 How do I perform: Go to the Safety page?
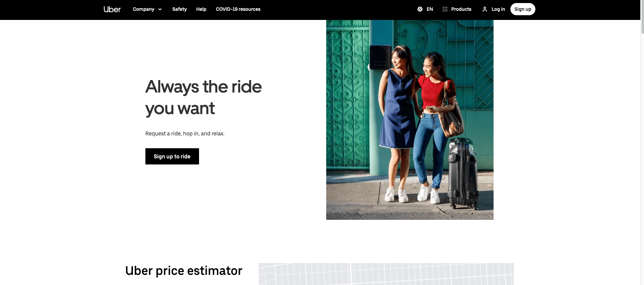click(179, 9)
